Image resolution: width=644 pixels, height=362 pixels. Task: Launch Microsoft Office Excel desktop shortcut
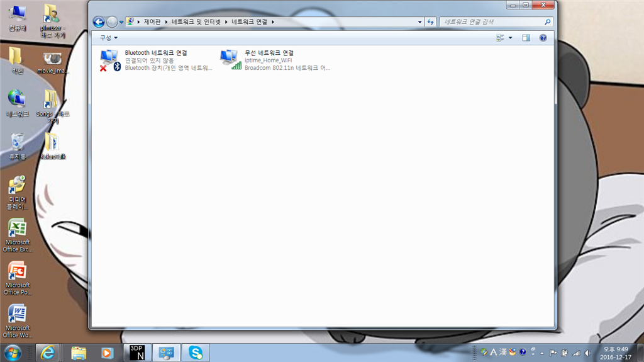(x=17, y=235)
